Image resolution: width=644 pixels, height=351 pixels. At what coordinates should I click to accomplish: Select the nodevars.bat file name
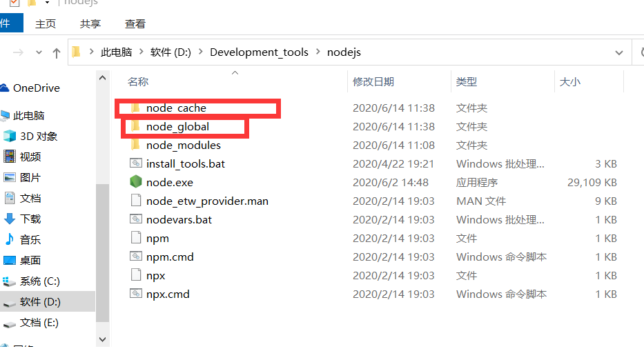[x=179, y=219]
